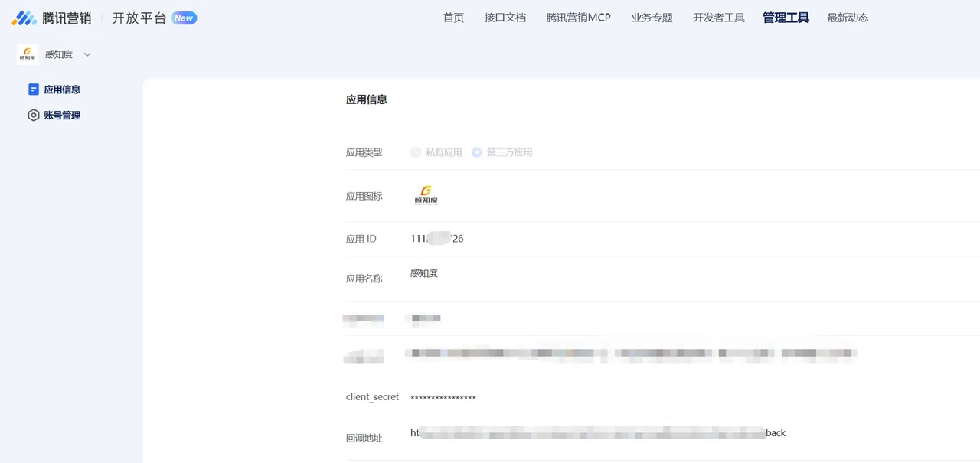980x463 pixels.
Task: Click the application ID value starting 111
Action: tap(437, 239)
